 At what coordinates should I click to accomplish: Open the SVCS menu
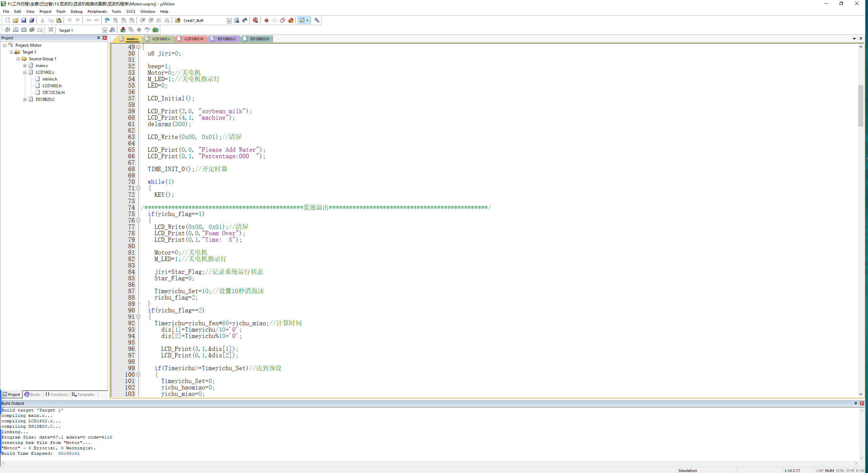130,11
